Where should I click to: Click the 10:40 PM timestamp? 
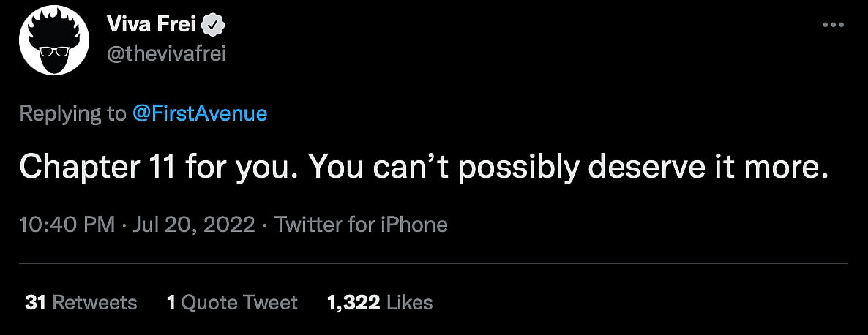(67, 224)
